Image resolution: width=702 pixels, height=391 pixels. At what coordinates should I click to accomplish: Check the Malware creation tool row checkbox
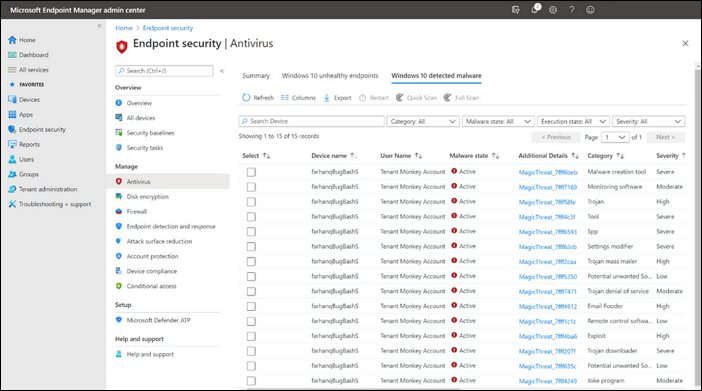251,172
